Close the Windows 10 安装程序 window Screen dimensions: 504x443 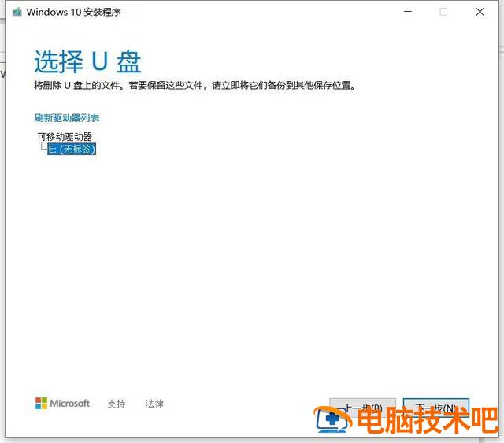480,12
